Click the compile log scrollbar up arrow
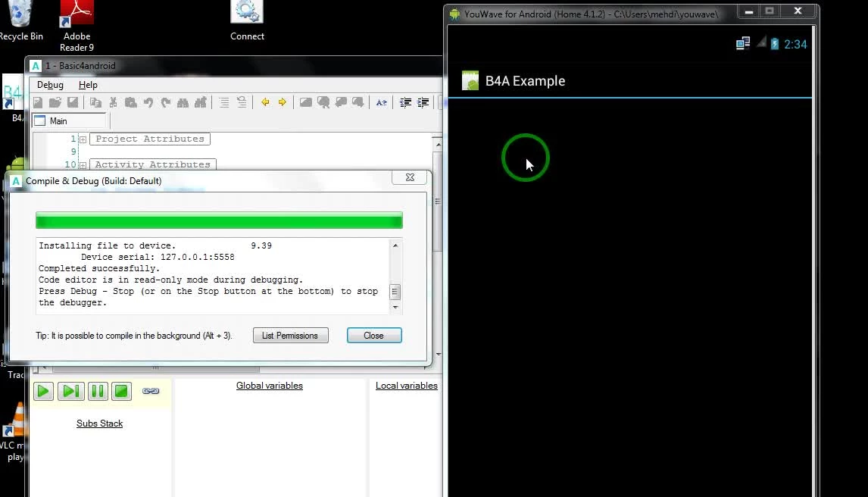868x497 pixels. point(395,245)
